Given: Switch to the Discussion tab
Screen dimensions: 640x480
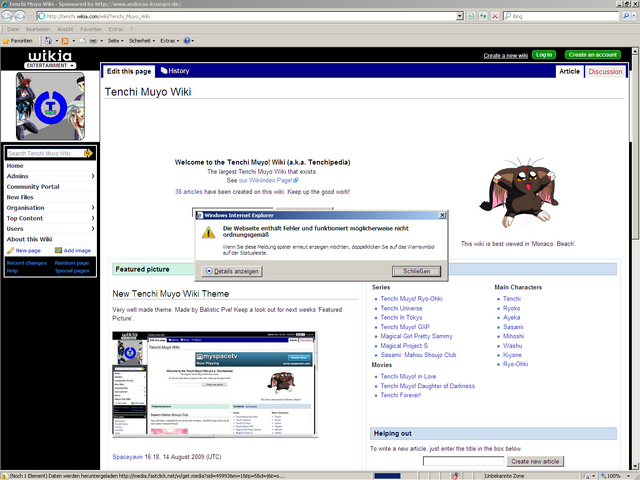Looking at the screenshot, I should pos(605,72).
